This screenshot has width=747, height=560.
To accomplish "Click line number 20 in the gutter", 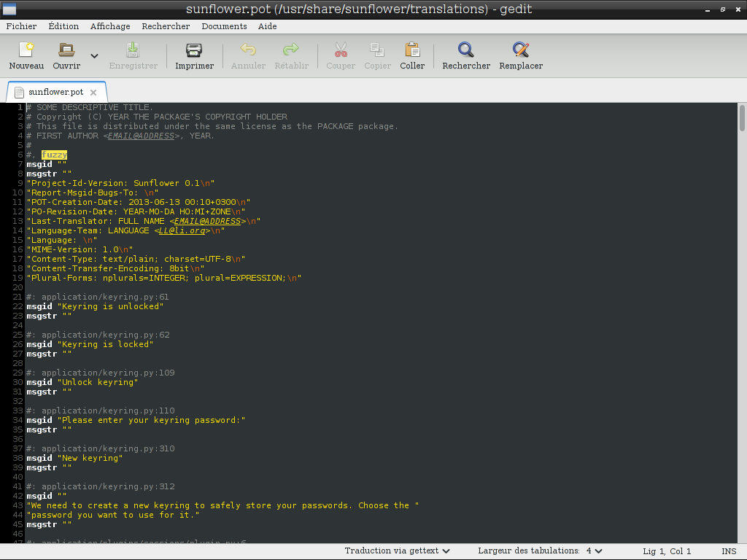I will pyautogui.click(x=18, y=287).
